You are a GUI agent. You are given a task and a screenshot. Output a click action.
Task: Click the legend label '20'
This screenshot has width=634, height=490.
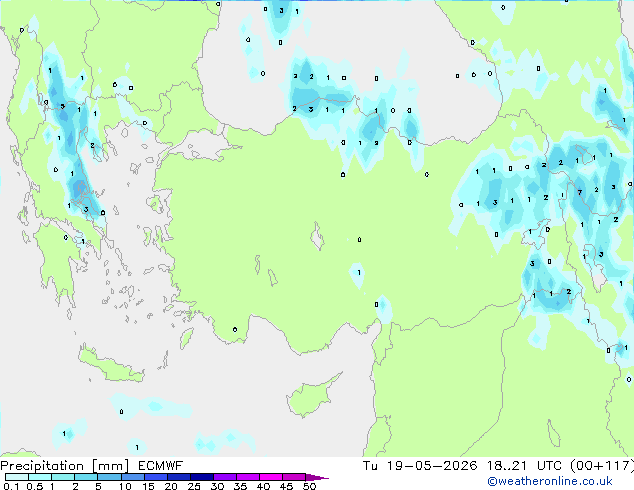(171, 486)
